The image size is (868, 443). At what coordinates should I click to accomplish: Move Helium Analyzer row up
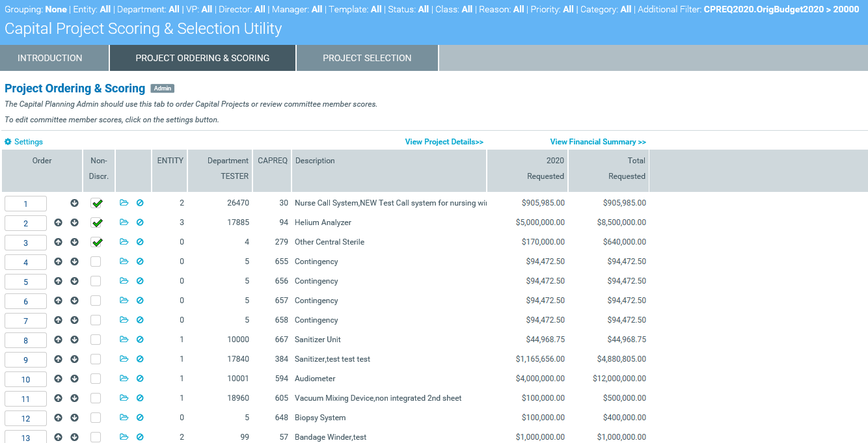coord(58,222)
